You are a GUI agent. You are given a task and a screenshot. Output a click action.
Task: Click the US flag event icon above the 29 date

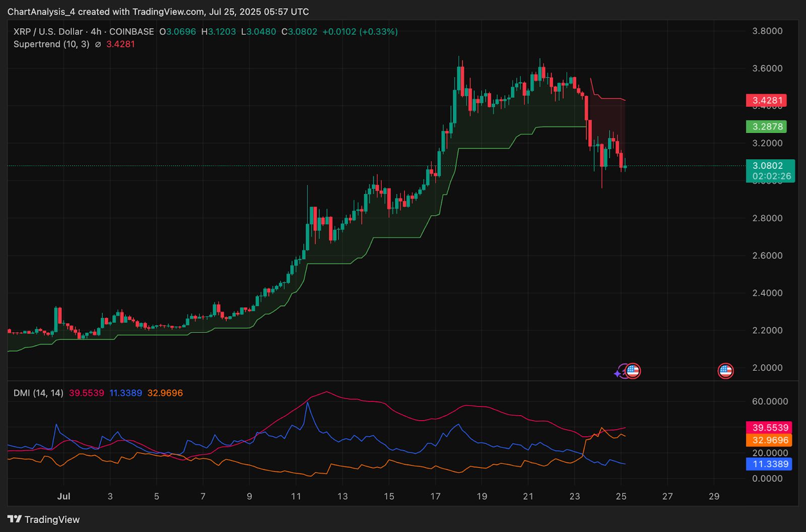coord(725,371)
